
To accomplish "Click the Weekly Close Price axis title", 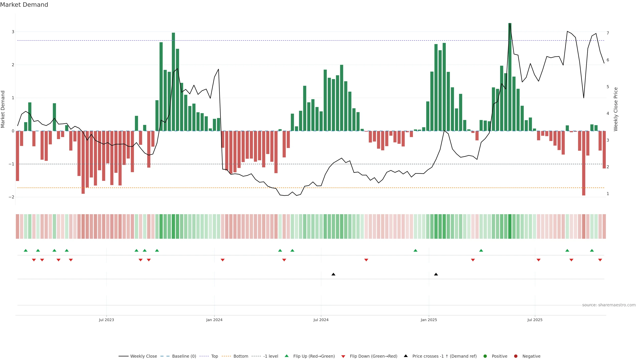I will pos(615,109).
